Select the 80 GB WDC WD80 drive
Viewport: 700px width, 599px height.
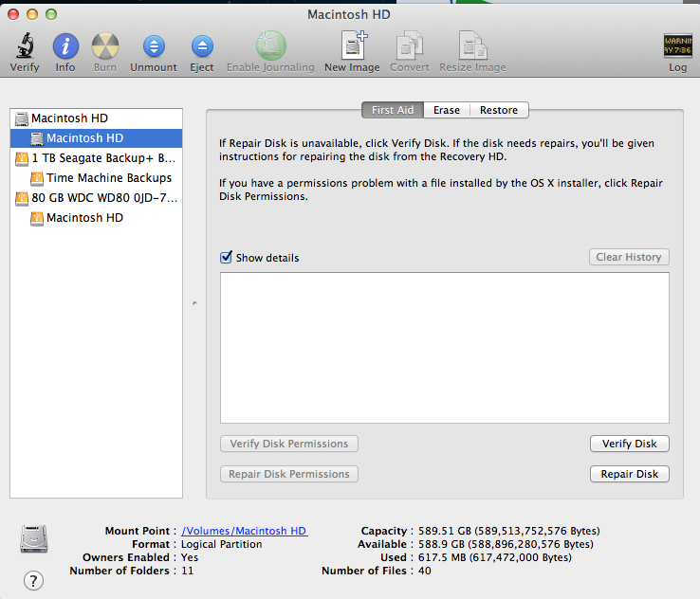pyautogui.click(x=96, y=197)
